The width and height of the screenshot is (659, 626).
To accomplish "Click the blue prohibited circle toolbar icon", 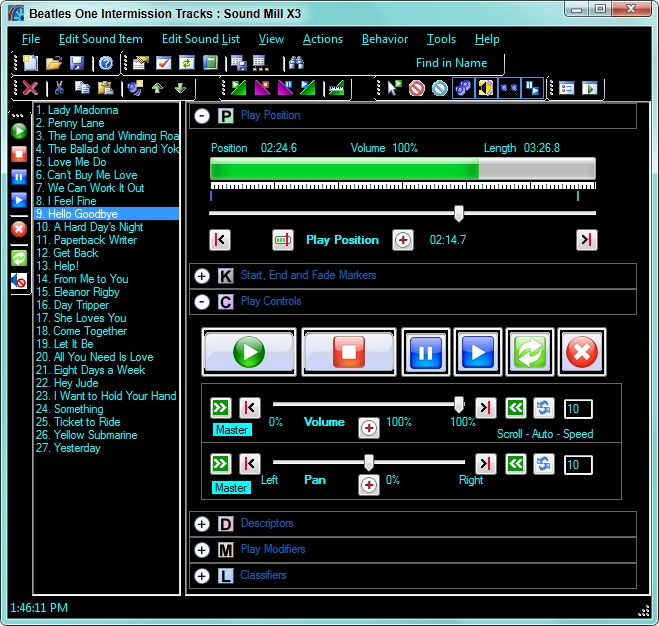I will 440,88.
